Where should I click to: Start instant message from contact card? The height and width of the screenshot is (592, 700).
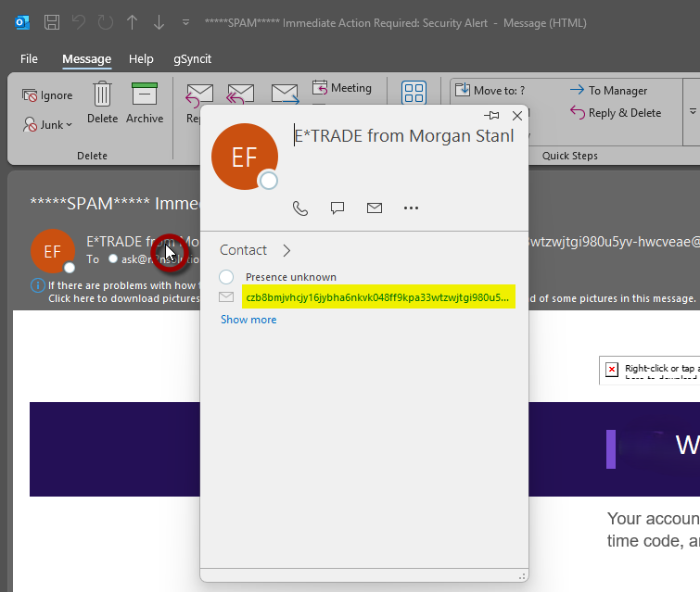click(337, 208)
